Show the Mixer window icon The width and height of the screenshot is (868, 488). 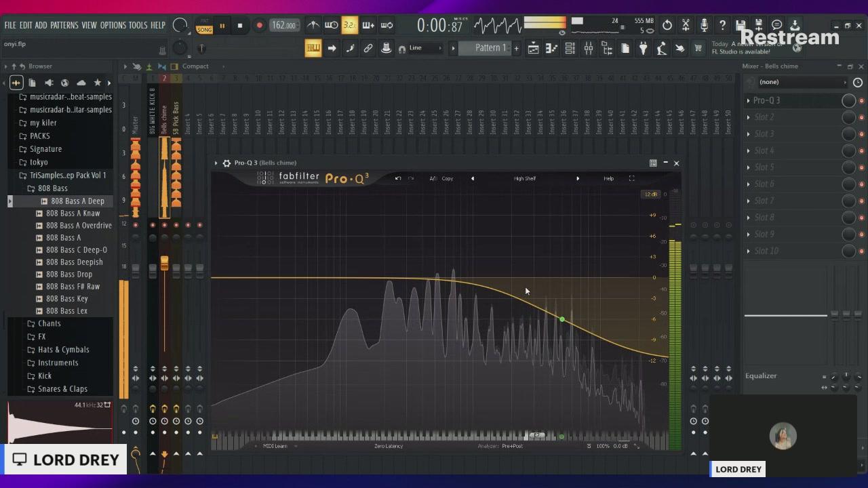589,48
